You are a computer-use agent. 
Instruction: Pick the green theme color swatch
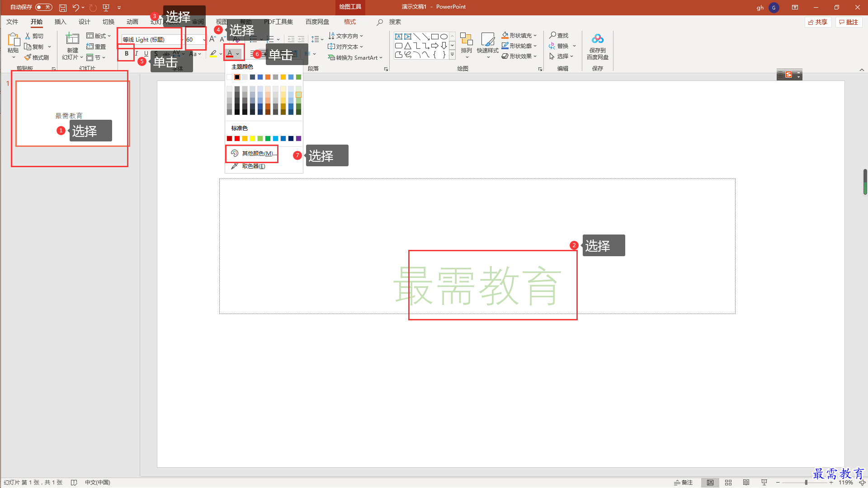coord(298,77)
